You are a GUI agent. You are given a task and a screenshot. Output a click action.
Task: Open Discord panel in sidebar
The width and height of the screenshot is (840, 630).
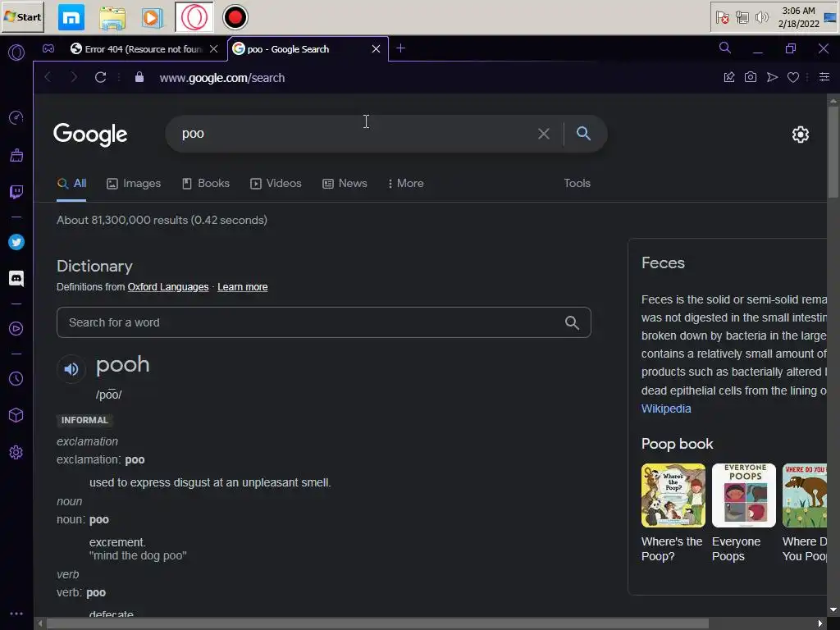[x=16, y=279]
